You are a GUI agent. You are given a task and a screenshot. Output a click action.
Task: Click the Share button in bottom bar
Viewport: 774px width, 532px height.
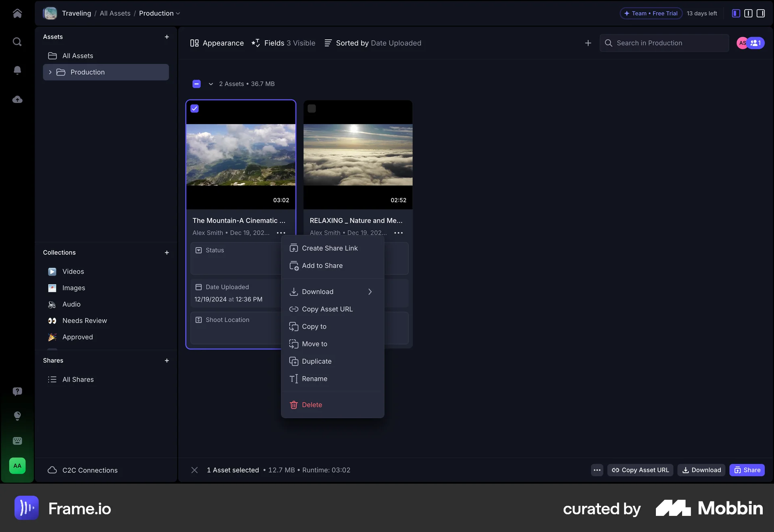pyautogui.click(x=747, y=470)
